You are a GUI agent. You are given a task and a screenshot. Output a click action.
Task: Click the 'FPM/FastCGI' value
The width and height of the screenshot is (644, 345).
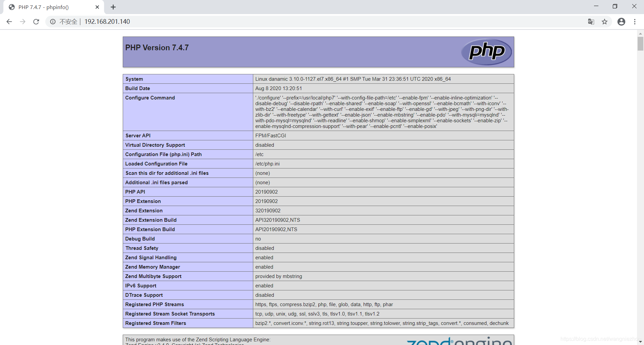tap(271, 136)
